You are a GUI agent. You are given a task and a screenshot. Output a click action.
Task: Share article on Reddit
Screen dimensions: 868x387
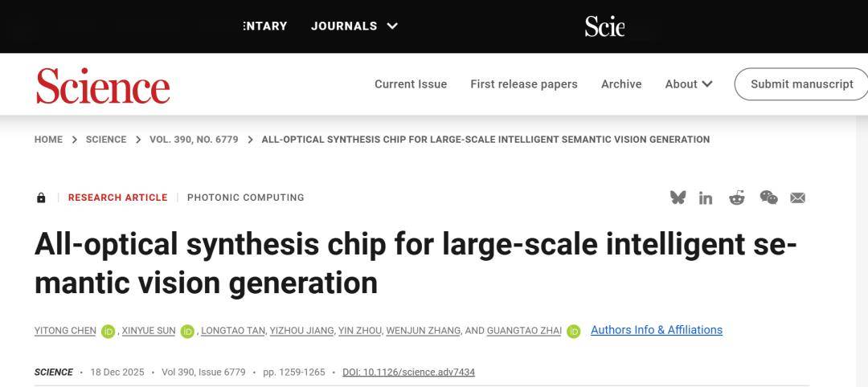[x=737, y=198]
